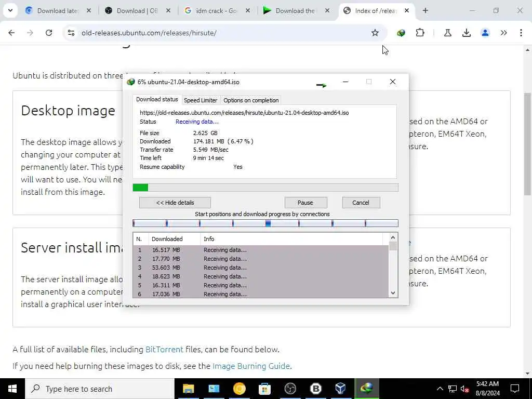Click the green download progress bar
Screen dimensions: 532x399
coord(265,188)
